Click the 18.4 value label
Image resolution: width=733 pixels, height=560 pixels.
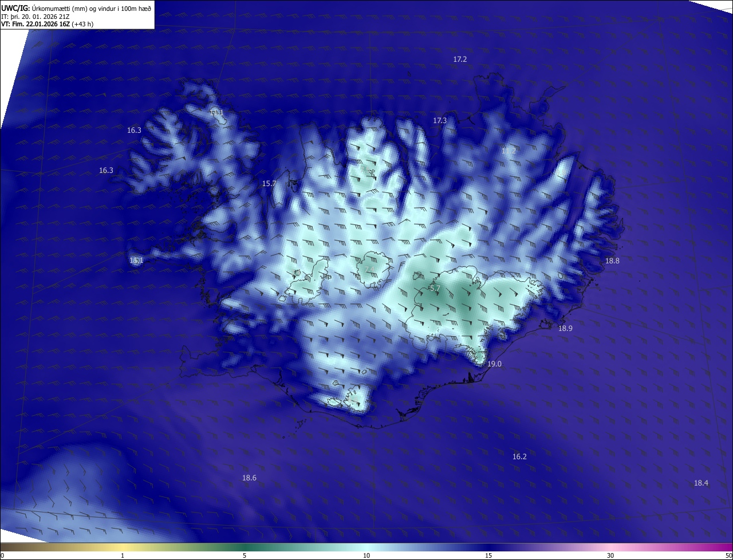coord(701,483)
